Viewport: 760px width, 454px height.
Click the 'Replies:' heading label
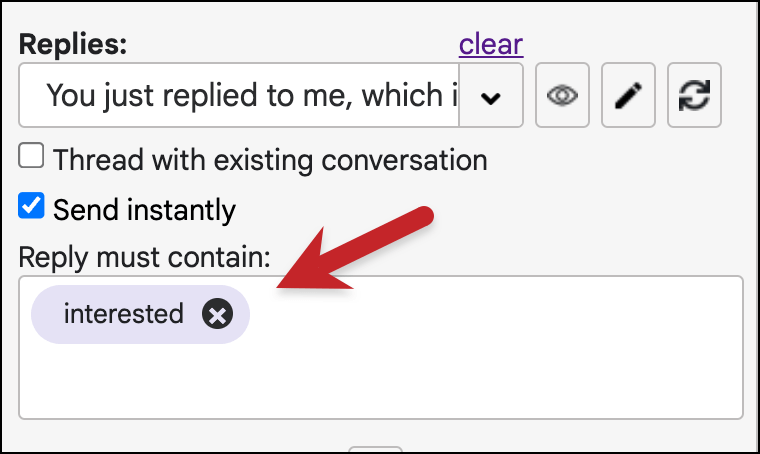point(73,44)
